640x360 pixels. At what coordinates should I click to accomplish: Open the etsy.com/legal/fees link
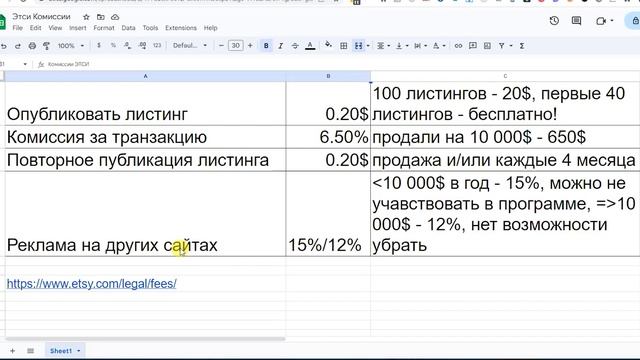[x=91, y=284]
